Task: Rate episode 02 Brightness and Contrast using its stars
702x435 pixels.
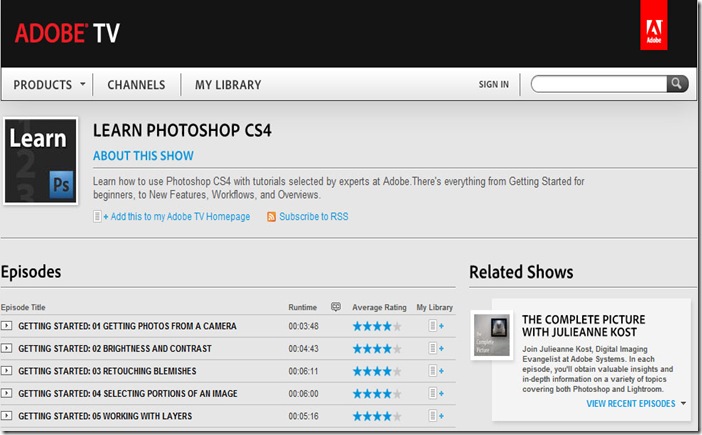Action: click(x=377, y=349)
